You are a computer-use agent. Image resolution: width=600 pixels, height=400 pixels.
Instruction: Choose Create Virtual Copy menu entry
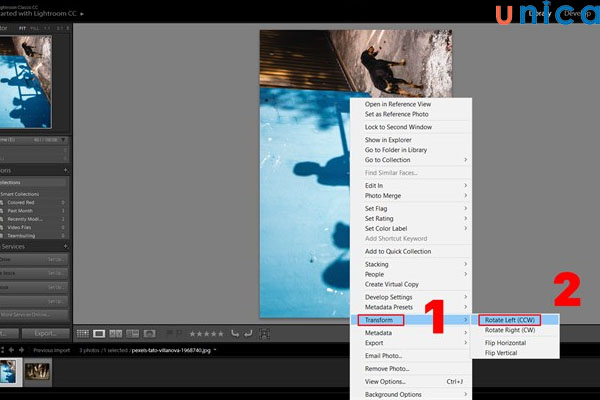tap(400, 285)
